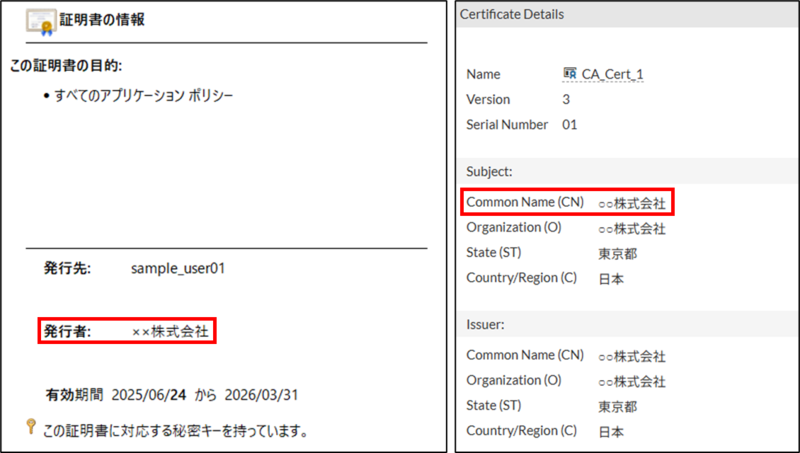
Task: Click State (ST) label under Subject
Action: click(494, 253)
